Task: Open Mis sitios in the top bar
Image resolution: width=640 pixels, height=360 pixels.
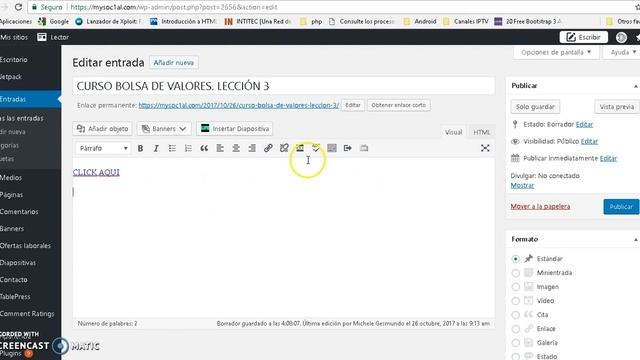Action: coord(14,37)
